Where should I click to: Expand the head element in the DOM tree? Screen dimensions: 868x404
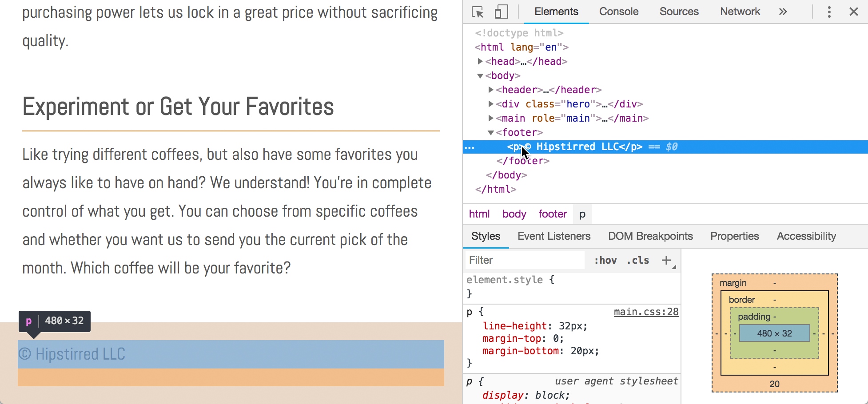pyautogui.click(x=480, y=61)
